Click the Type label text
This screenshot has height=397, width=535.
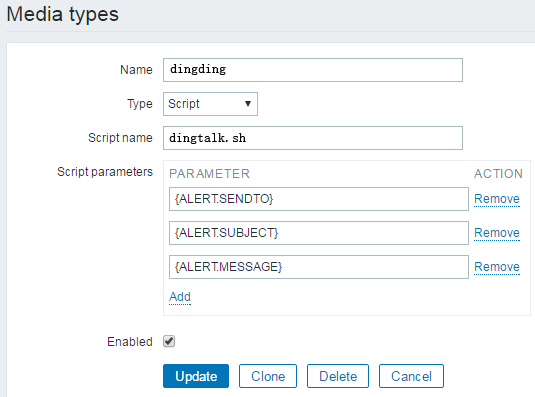[140, 104]
